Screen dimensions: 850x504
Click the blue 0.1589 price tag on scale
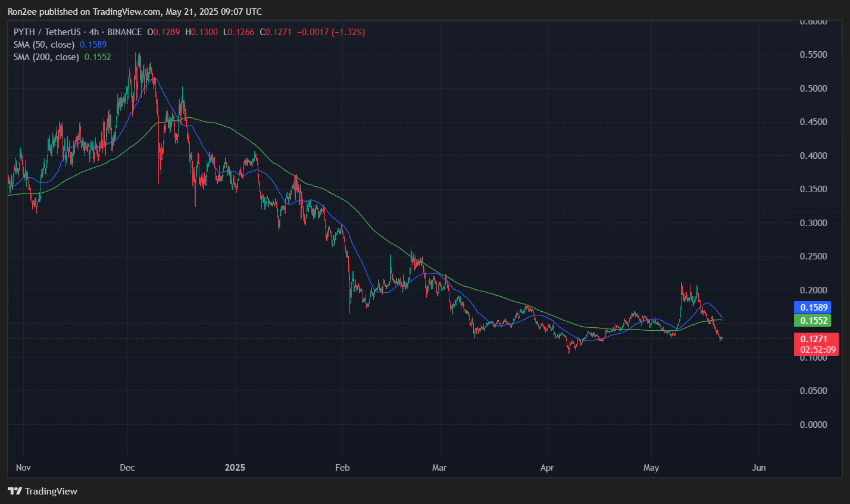[x=812, y=308]
